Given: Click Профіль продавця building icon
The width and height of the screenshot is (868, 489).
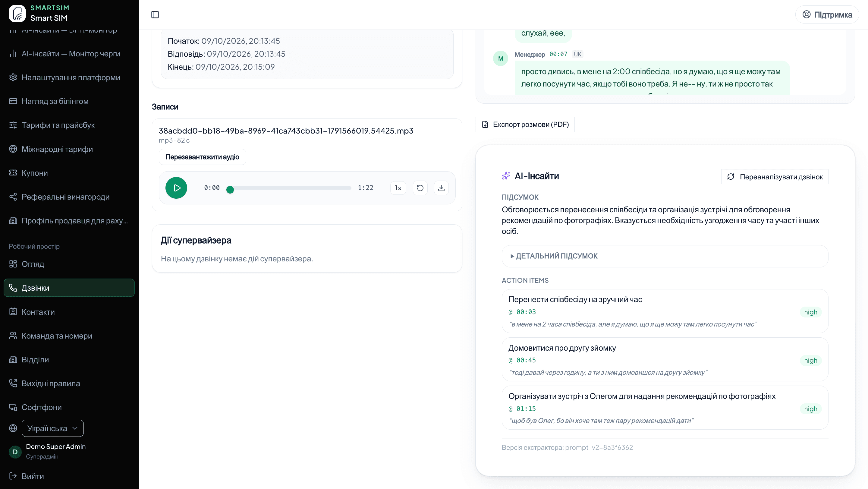Looking at the screenshot, I should click(x=13, y=220).
